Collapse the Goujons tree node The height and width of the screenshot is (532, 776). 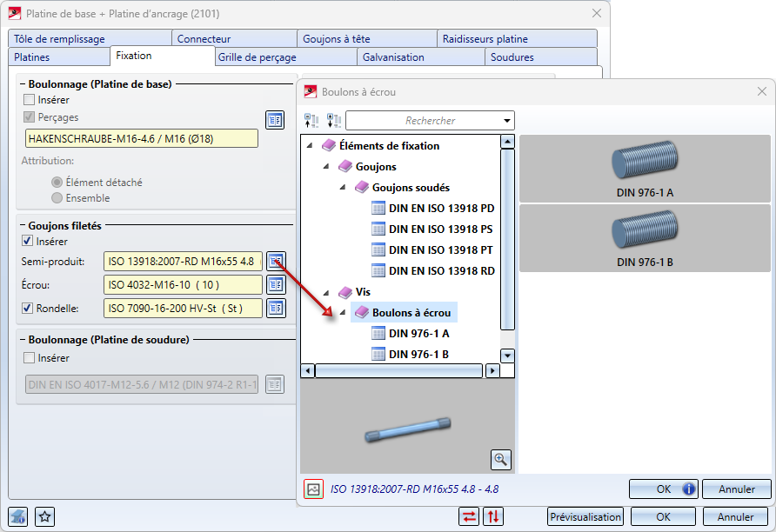326,166
